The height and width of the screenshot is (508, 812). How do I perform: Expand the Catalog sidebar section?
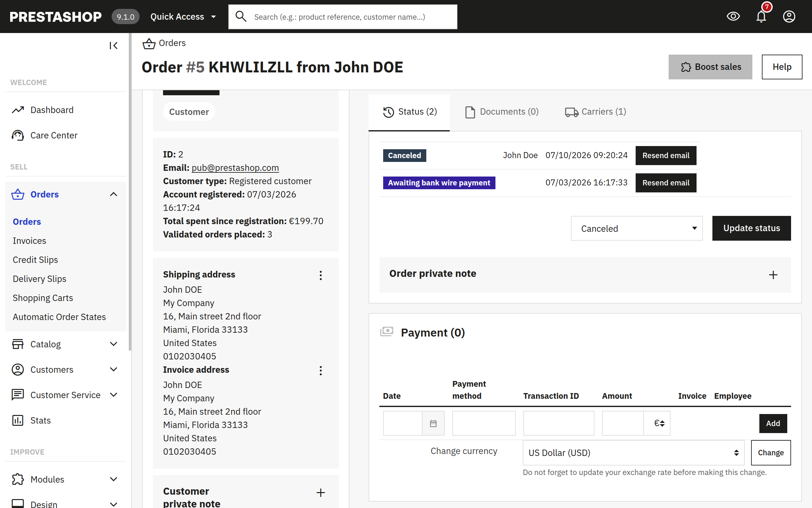pyautogui.click(x=114, y=344)
